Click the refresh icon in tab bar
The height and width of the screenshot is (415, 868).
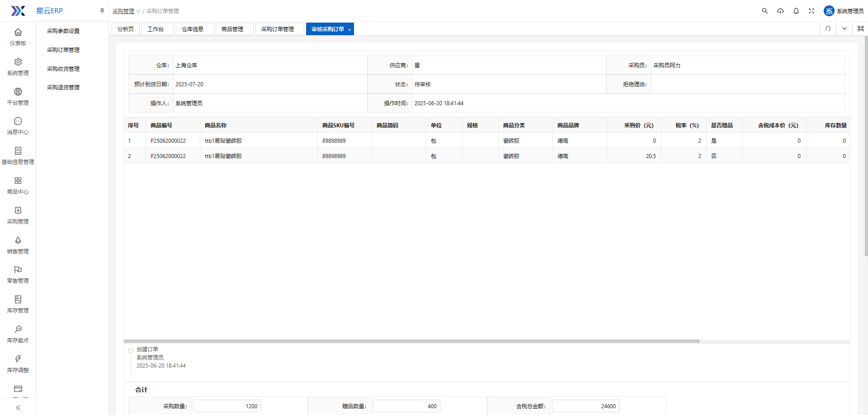pos(828,29)
